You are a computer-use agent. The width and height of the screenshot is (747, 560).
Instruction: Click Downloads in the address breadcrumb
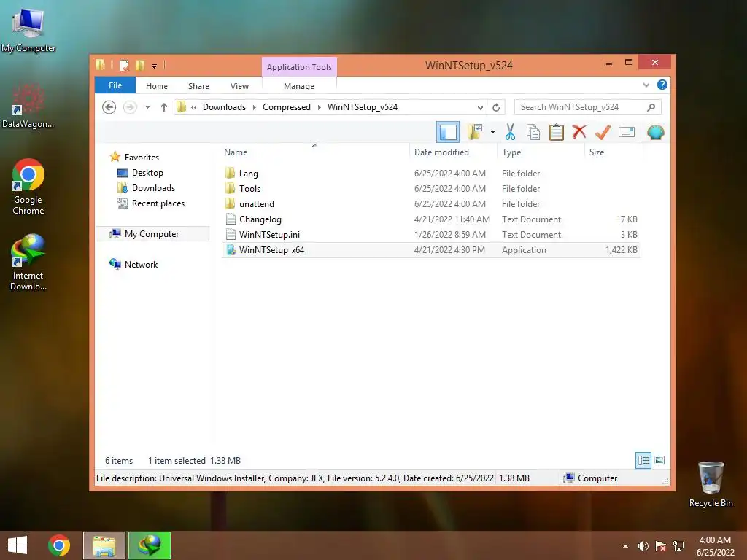click(x=225, y=107)
